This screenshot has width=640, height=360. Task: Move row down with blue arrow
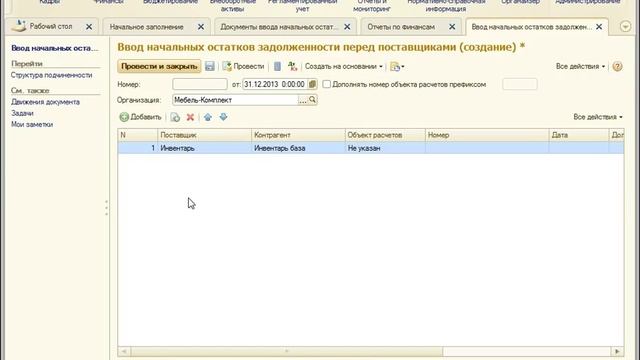[x=223, y=118]
